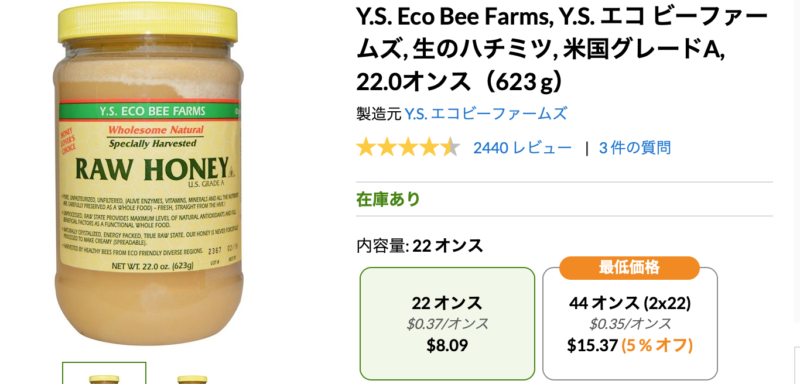This screenshot has height=384, width=800.
Task: Click the orange 最低価格 badge
Action: point(629,268)
